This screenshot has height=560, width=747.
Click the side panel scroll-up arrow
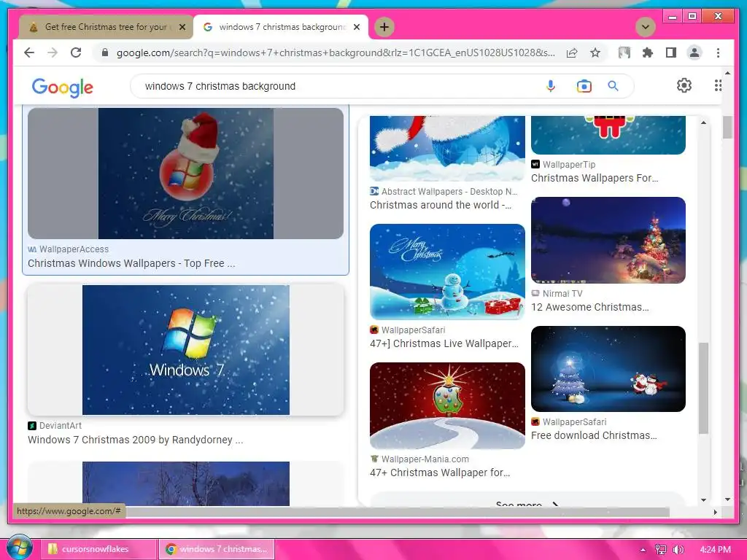(704, 122)
